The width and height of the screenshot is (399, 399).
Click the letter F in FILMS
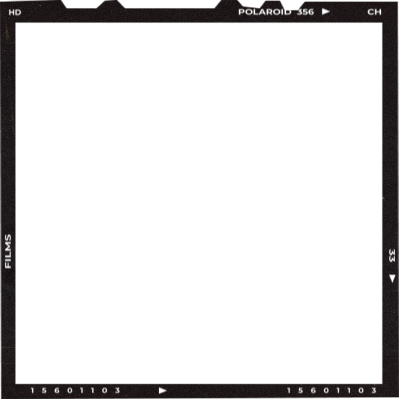[x=8, y=265]
